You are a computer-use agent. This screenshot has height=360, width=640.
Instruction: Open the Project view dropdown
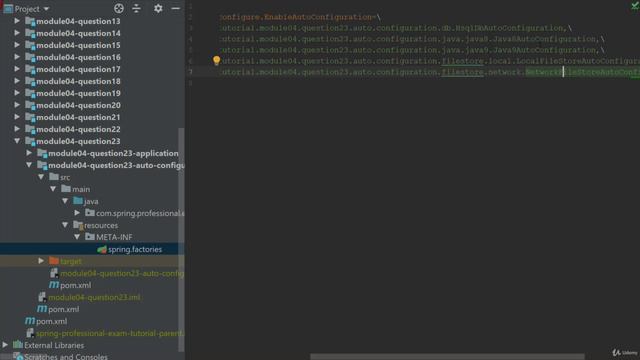46,9
